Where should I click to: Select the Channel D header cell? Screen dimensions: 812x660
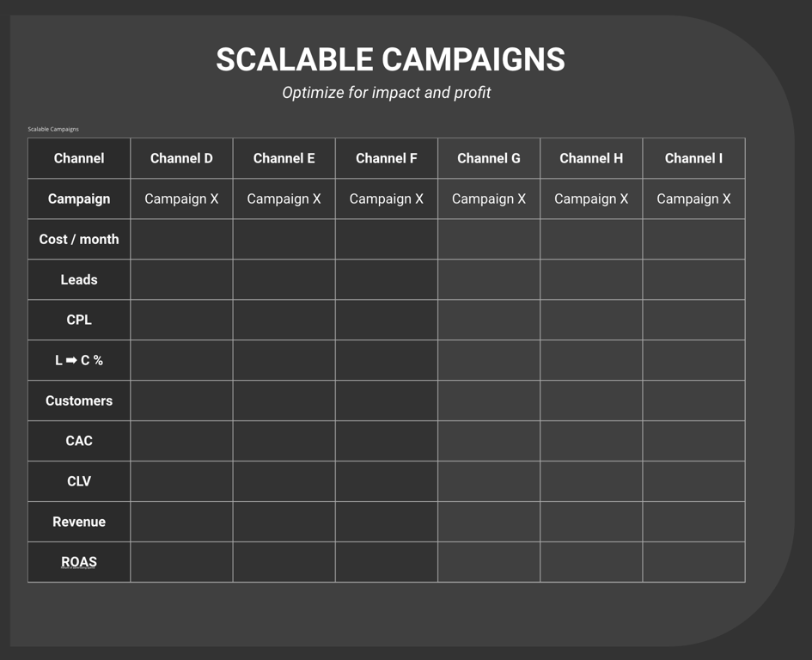pyautogui.click(x=181, y=158)
